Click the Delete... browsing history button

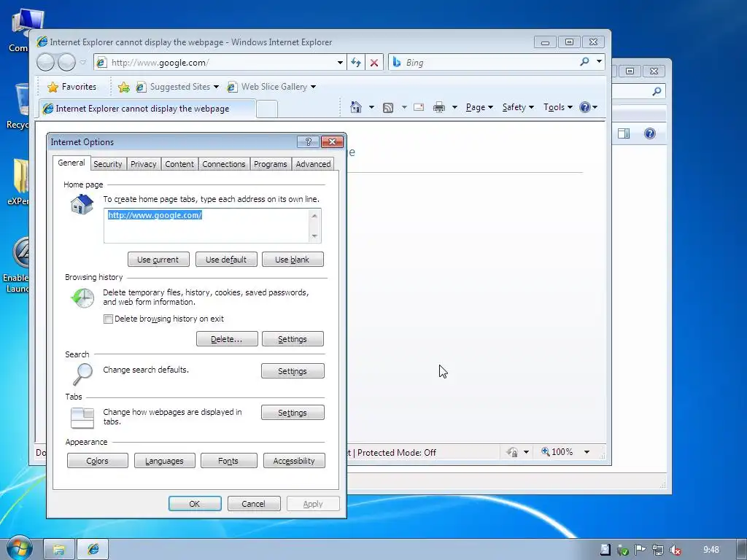point(227,339)
